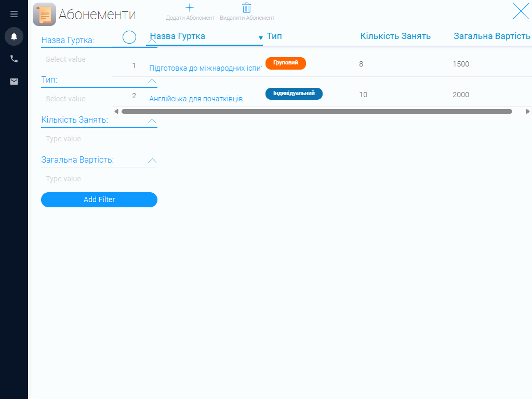This screenshot has height=399, width=532.
Task: Click the lesson count value 10
Action: [x=363, y=95]
